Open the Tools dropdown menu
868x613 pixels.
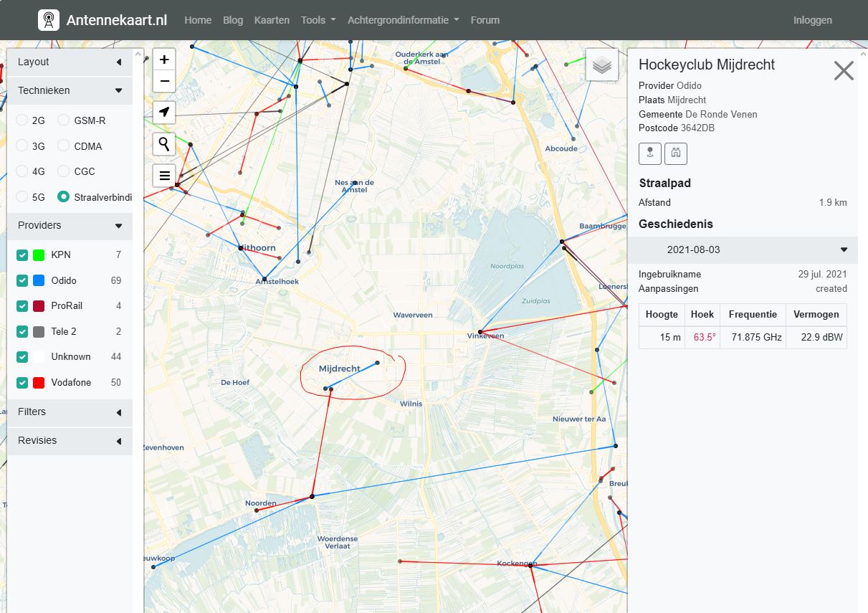[x=318, y=20]
